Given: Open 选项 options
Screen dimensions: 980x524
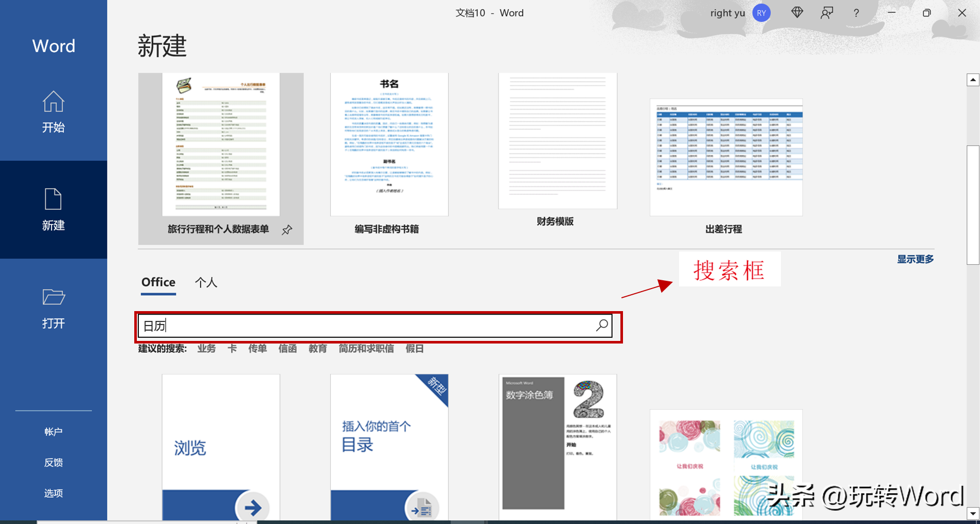Looking at the screenshot, I should pos(54,493).
